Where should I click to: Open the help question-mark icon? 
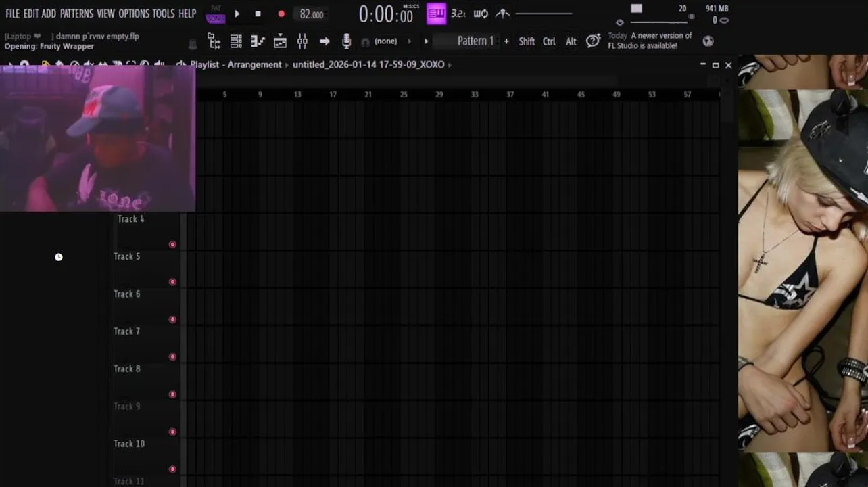tap(593, 41)
